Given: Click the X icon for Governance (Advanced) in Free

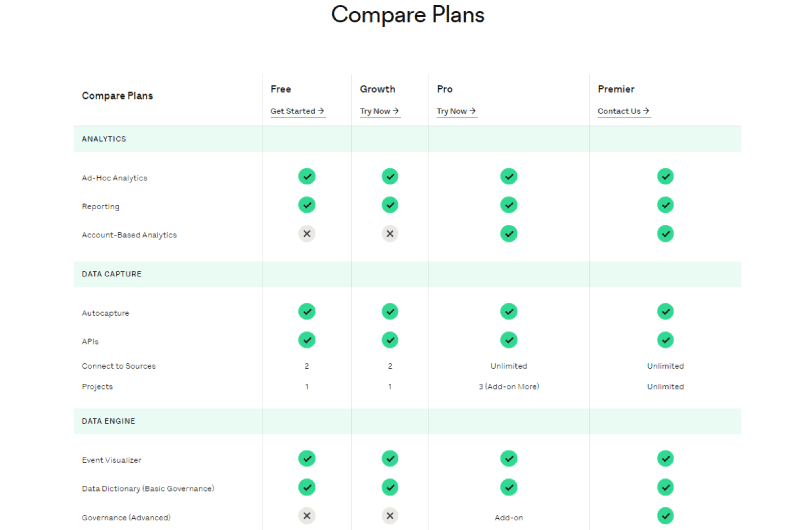Looking at the screenshot, I should 307,516.
